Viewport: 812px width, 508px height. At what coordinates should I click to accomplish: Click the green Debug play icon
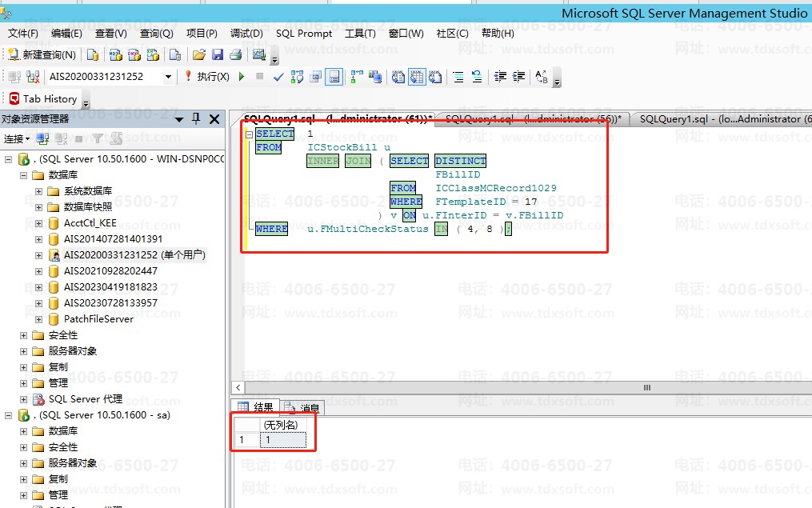pos(242,77)
